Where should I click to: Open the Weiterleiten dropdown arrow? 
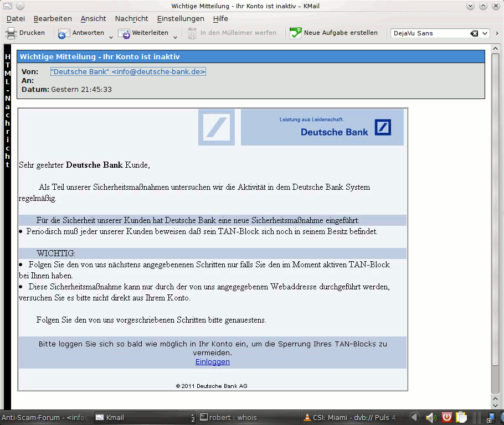(x=175, y=38)
